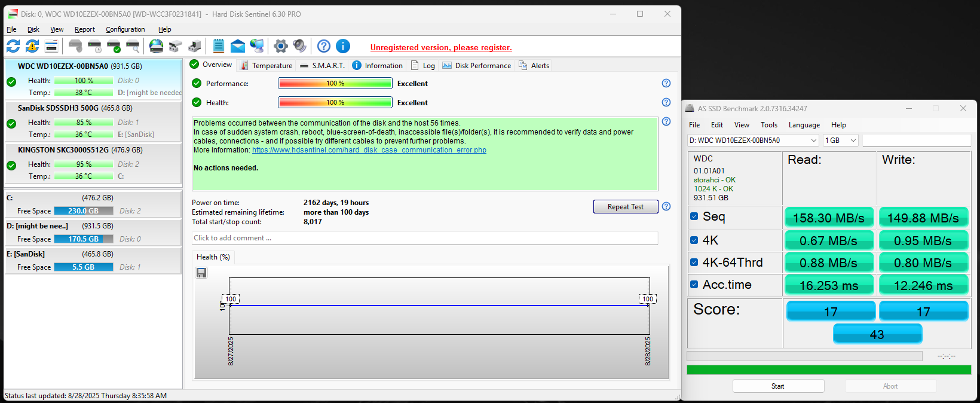Click the disk with green checkmark icon
The image size is (980, 403).
coord(114,46)
